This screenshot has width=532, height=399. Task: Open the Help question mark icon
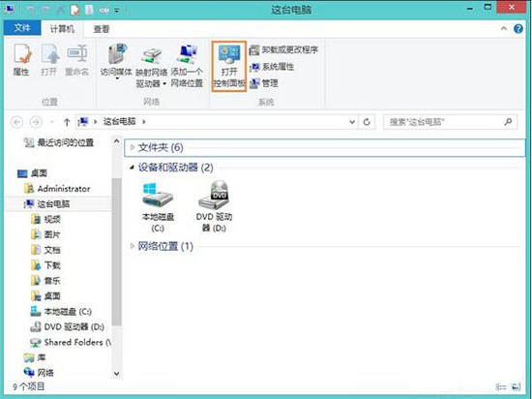point(518,29)
